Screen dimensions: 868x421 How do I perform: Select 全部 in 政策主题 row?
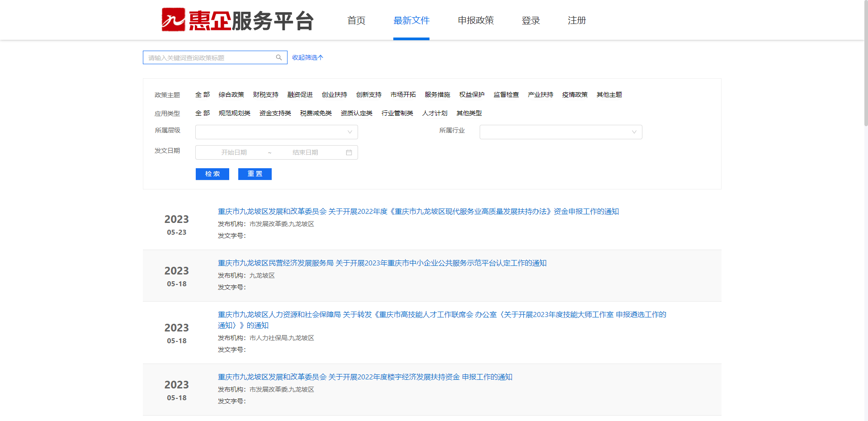tap(203, 95)
